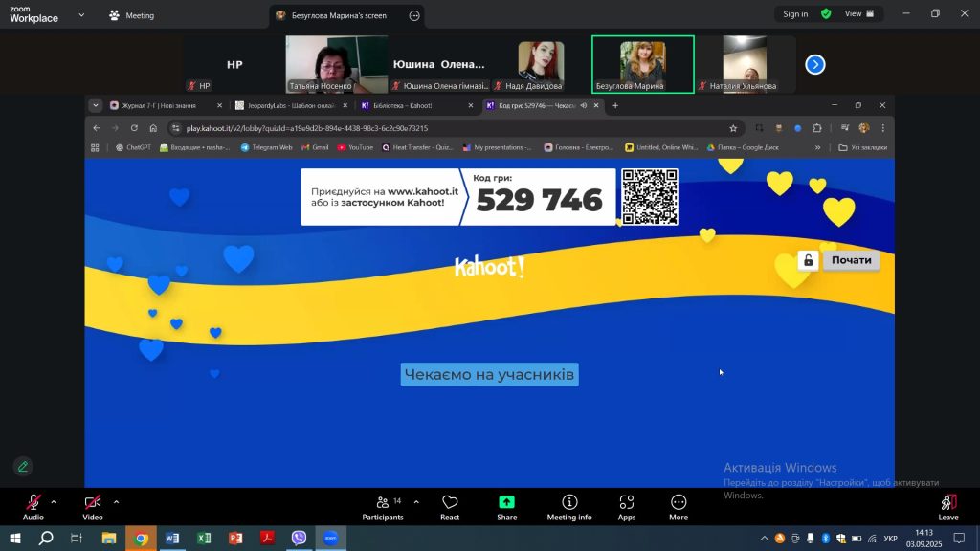Expand audio options arrow next to Audio
The height and width of the screenshot is (551, 980).
pyautogui.click(x=54, y=501)
